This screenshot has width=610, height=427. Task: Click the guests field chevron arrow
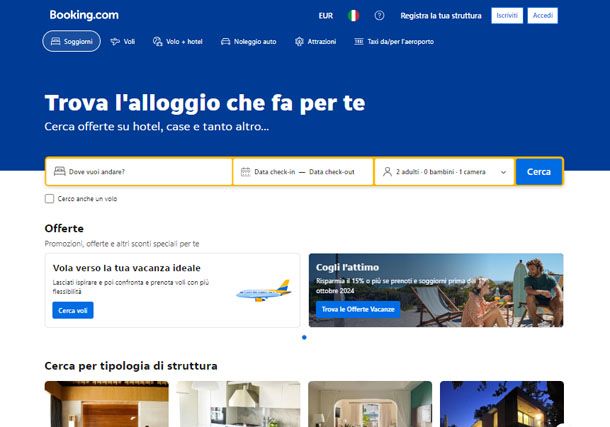click(503, 172)
